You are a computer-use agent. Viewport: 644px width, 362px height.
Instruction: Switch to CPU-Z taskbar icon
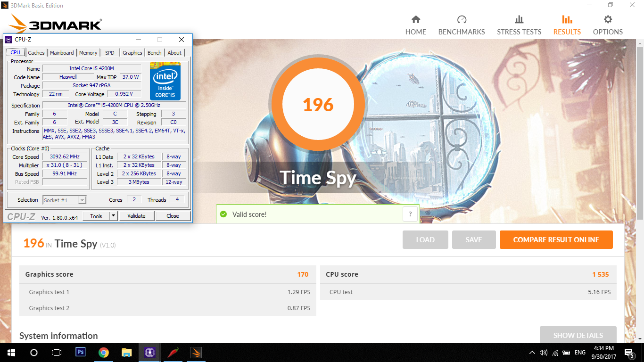coord(150,352)
